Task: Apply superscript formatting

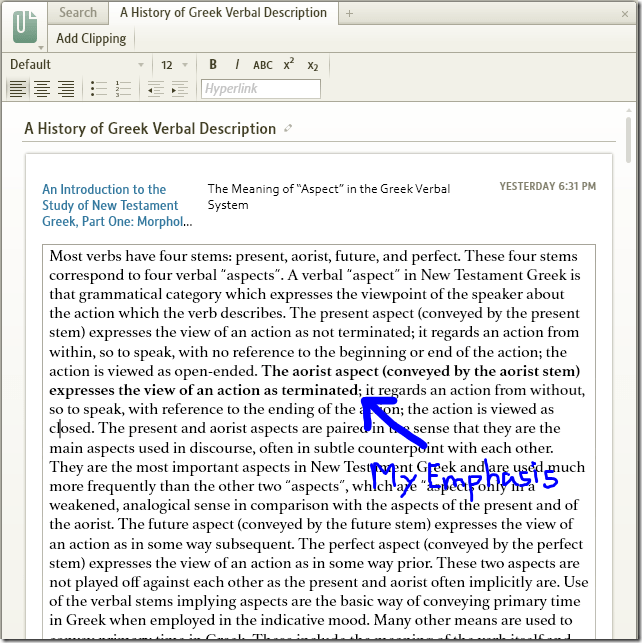Action: tap(289, 65)
